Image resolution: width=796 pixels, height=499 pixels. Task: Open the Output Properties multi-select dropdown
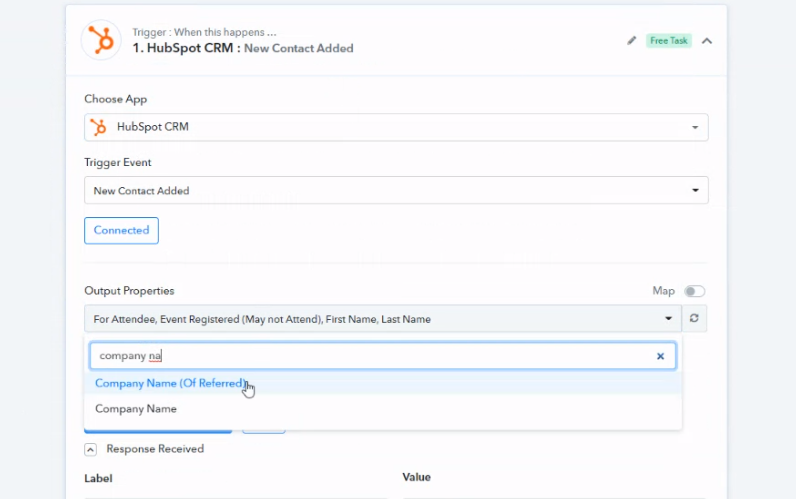point(383,319)
